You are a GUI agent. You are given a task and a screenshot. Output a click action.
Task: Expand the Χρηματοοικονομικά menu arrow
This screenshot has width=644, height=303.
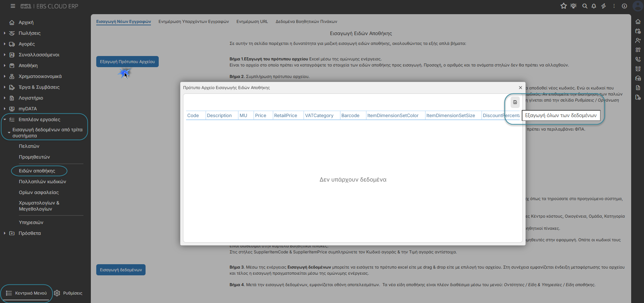pyautogui.click(x=4, y=76)
